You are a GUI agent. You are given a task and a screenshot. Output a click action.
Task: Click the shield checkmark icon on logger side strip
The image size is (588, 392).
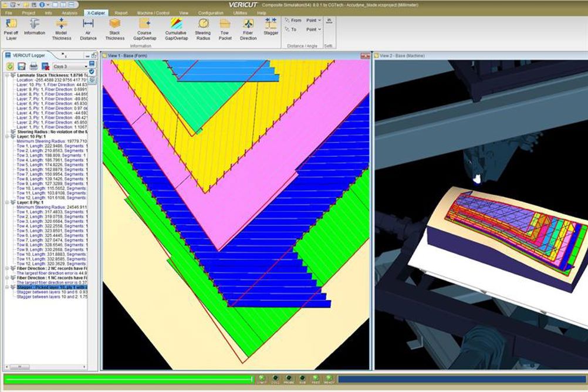[92, 72]
